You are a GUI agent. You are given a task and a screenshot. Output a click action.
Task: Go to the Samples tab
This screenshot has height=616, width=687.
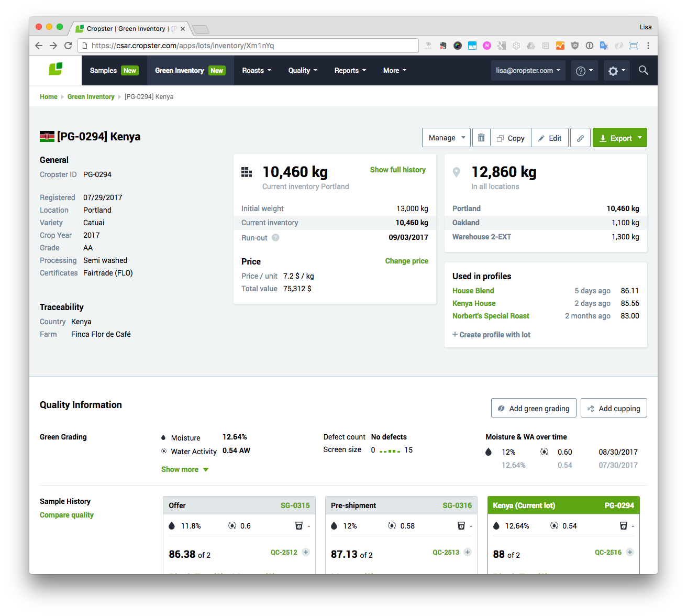[x=114, y=70]
